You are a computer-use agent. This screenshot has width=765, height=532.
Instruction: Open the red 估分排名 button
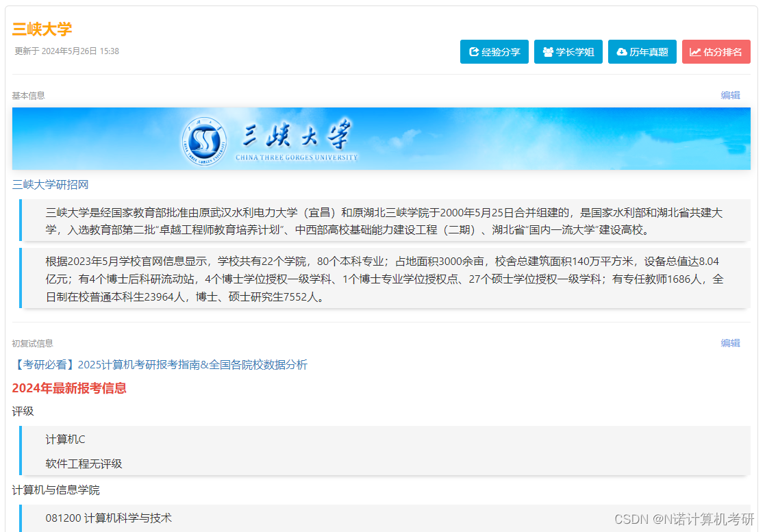pyautogui.click(x=716, y=51)
